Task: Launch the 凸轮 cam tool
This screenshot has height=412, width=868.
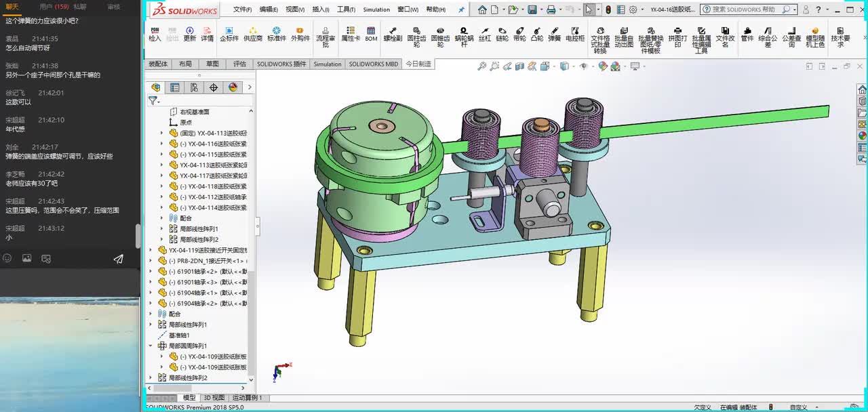Action: 537,35
